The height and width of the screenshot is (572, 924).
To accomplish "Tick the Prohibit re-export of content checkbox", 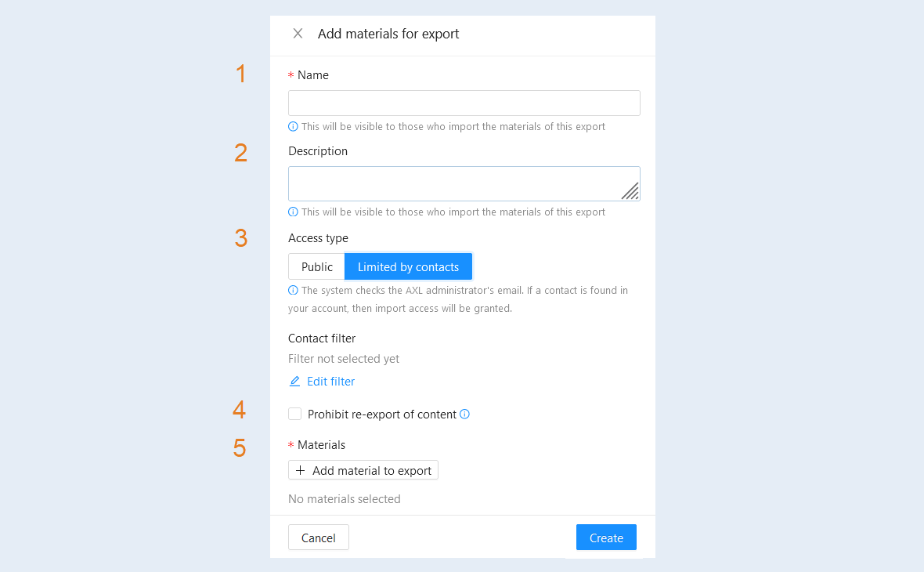I will (x=294, y=414).
